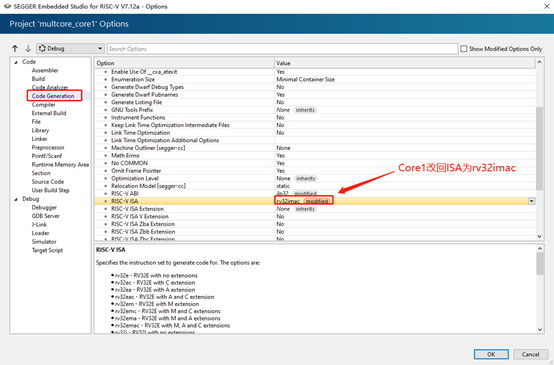The width and height of the screenshot is (554, 365).
Task: Click description panel scroll-down arrow
Action: pyautogui.click(x=540, y=330)
